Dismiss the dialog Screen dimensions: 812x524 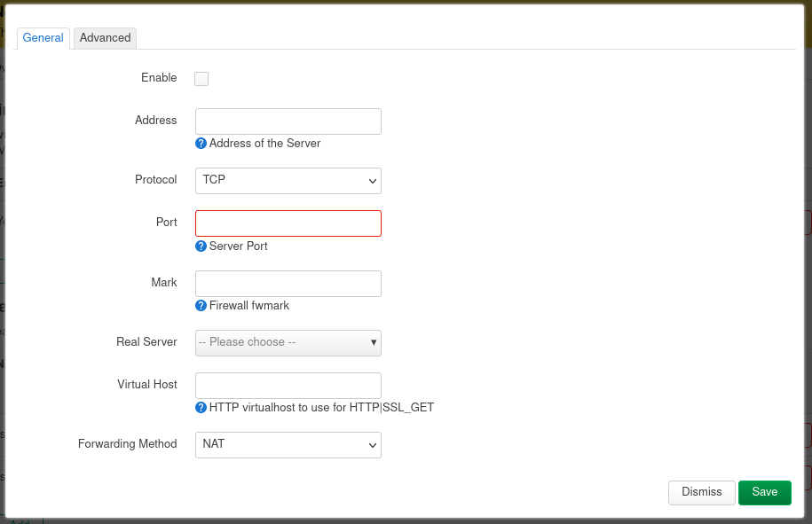701,492
